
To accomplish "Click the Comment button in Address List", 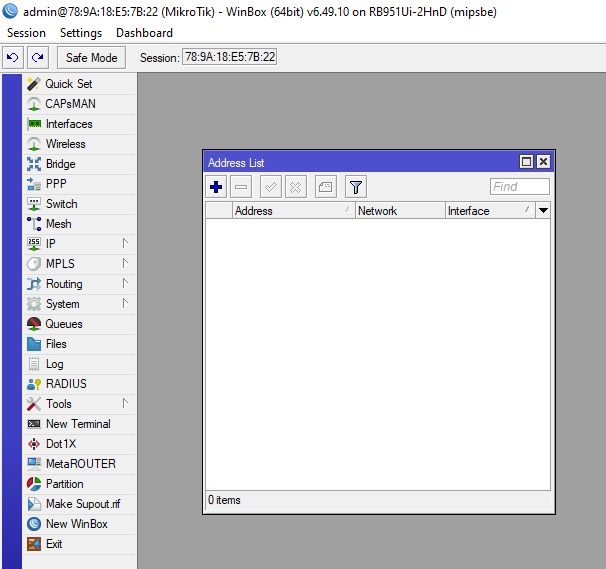I will coord(325,187).
